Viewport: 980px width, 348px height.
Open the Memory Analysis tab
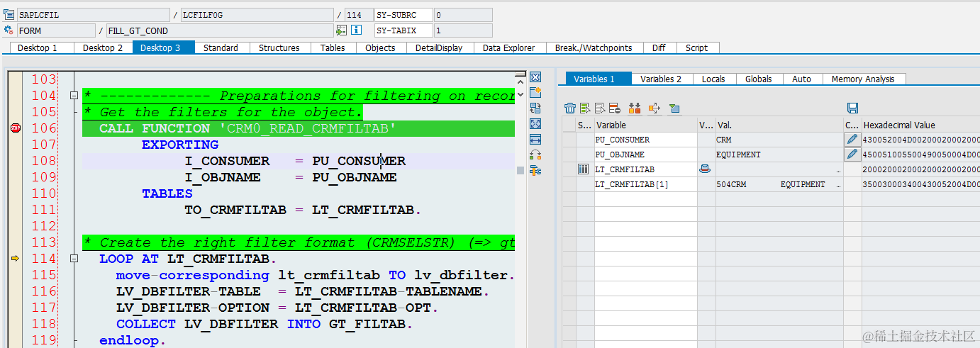pos(863,79)
